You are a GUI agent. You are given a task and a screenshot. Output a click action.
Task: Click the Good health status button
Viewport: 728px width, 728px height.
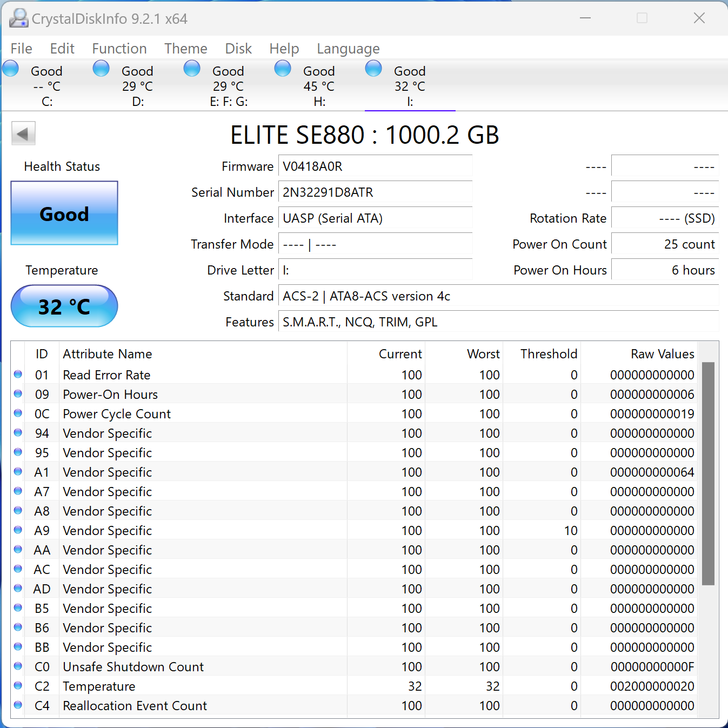(64, 213)
